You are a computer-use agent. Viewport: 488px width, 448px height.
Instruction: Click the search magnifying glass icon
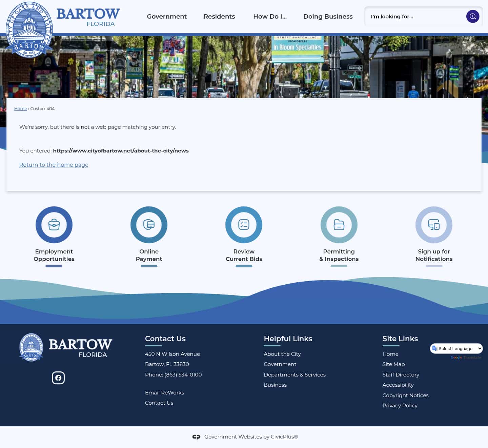pyautogui.click(x=472, y=16)
